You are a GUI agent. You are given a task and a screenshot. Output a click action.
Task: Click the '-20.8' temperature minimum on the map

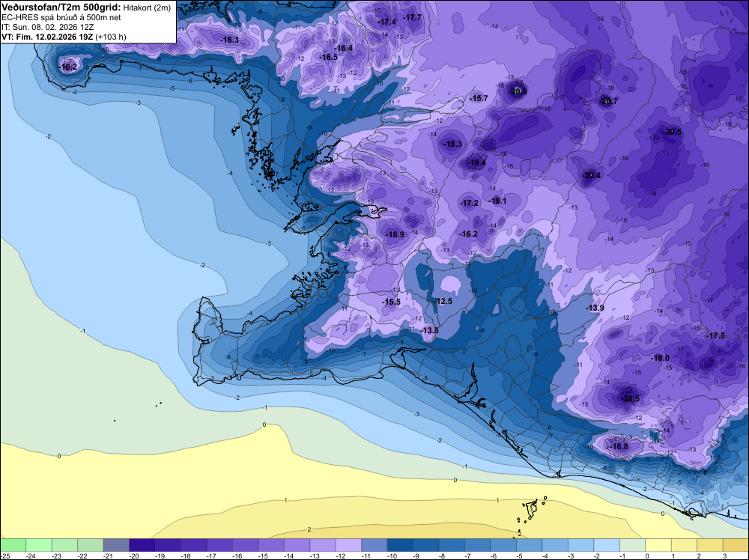tap(518, 91)
